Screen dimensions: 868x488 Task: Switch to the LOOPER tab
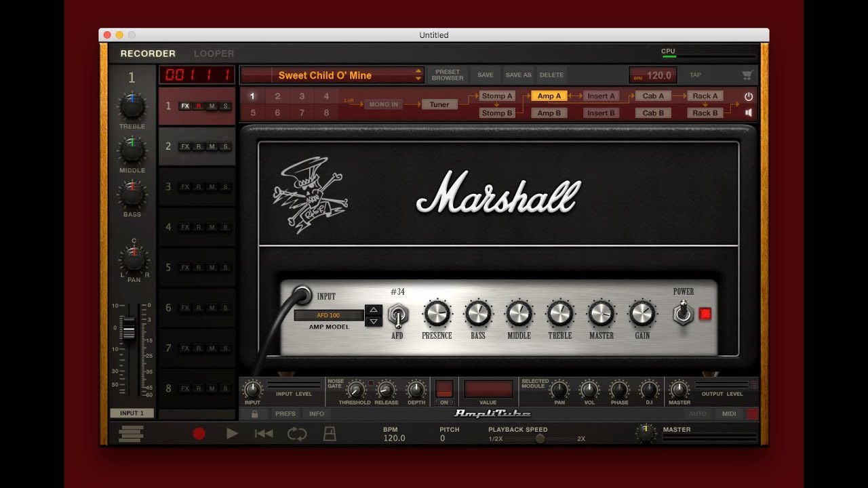click(x=214, y=54)
